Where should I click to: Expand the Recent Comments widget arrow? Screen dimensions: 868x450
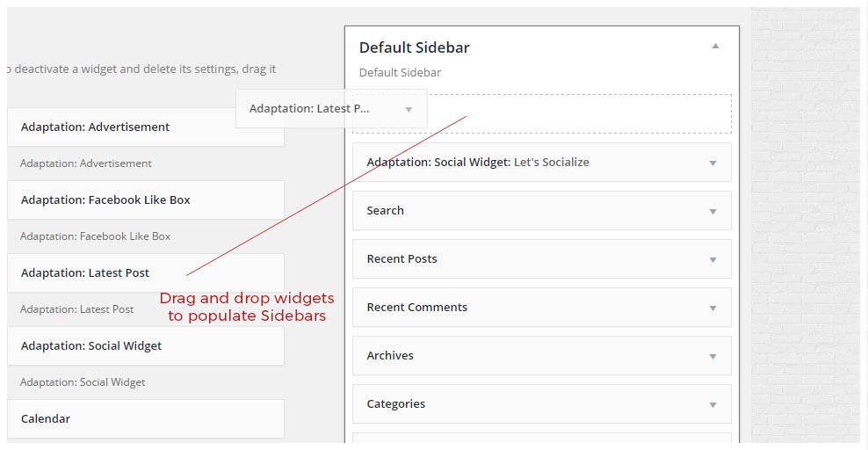point(712,308)
